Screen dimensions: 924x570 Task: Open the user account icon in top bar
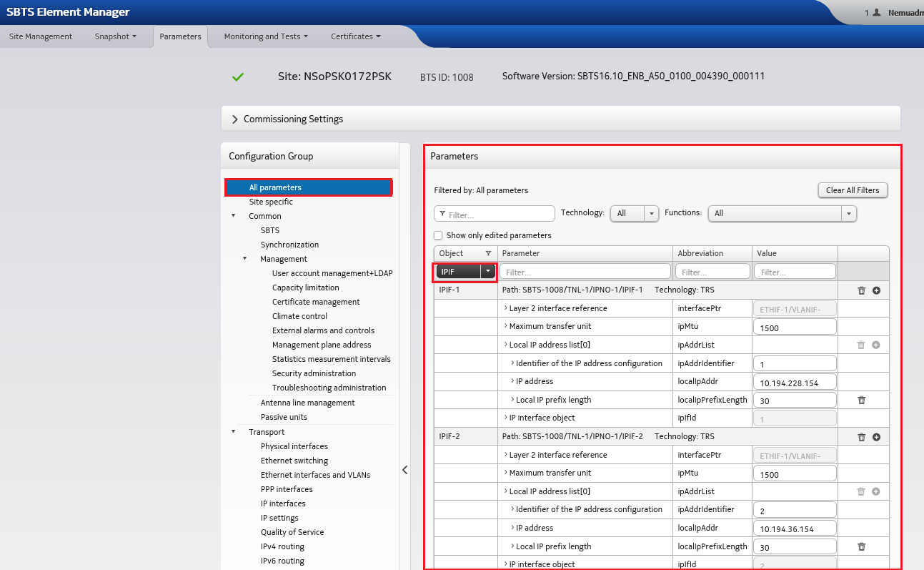[875, 11]
